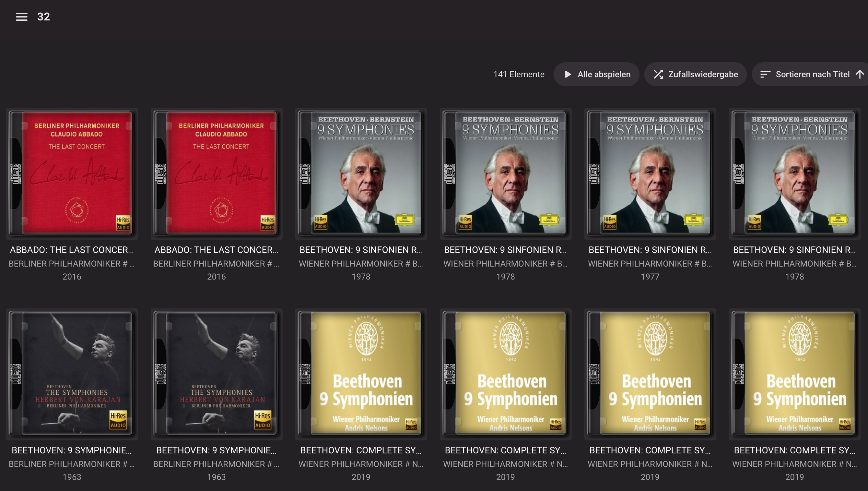
Task: Open the 1977 Bernstein 9 Symphonies cover
Action: coord(650,173)
